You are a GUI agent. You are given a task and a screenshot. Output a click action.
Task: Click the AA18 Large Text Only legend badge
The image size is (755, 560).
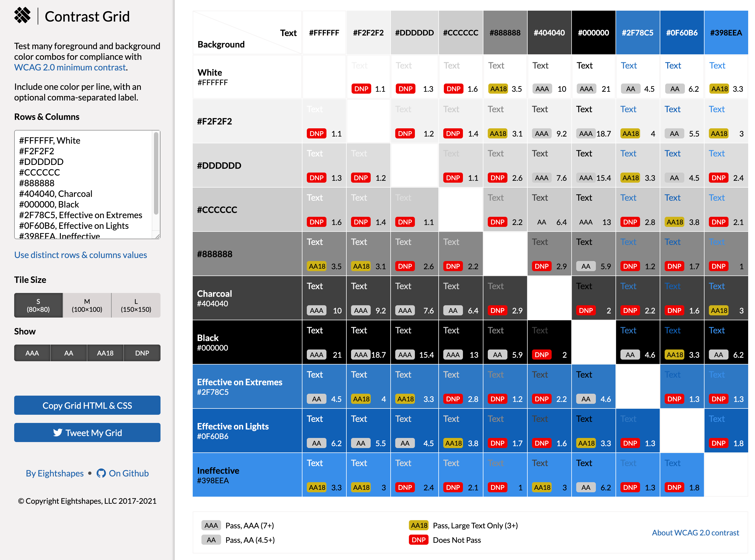418,525
